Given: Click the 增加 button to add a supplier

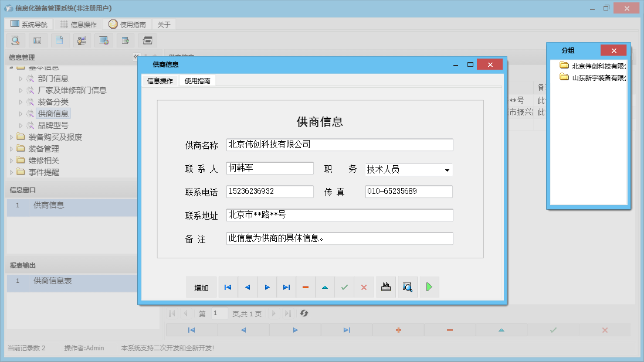Looking at the screenshot, I should tap(201, 287).
